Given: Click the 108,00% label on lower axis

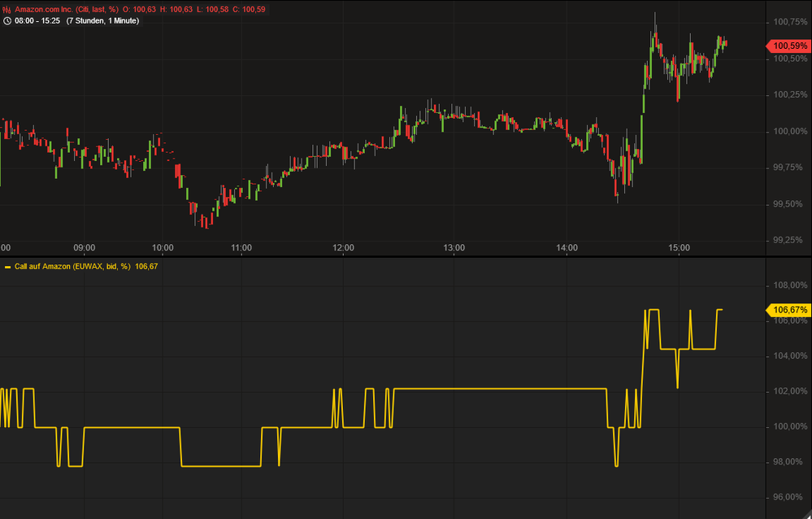Looking at the screenshot, I should (x=790, y=286).
